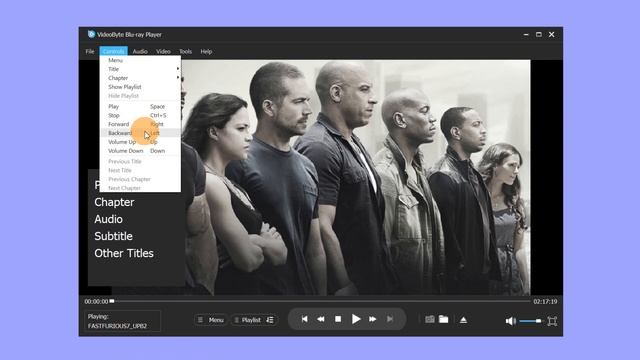The height and width of the screenshot is (360, 640).
Task: Click the next chapter skip button
Action: click(x=390, y=319)
